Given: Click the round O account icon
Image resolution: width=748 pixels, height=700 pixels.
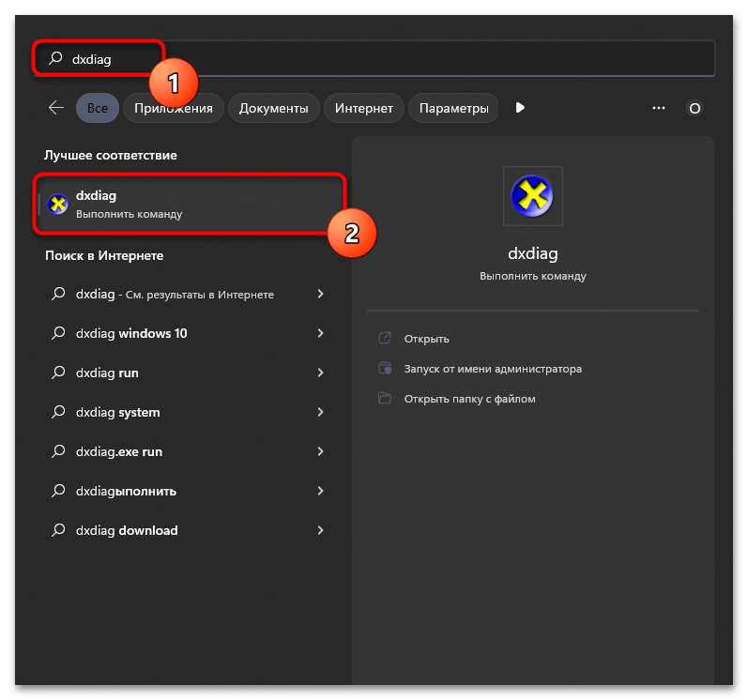Looking at the screenshot, I should 695,108.
